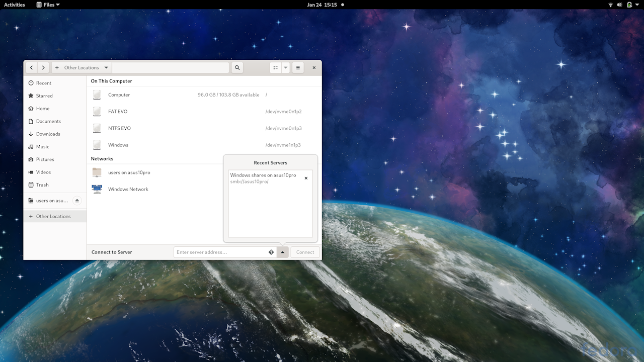Image resolution: width=644 pixels, height=362 pixels.
Task: Click the Downloads arrow icon
Action: 31,134
